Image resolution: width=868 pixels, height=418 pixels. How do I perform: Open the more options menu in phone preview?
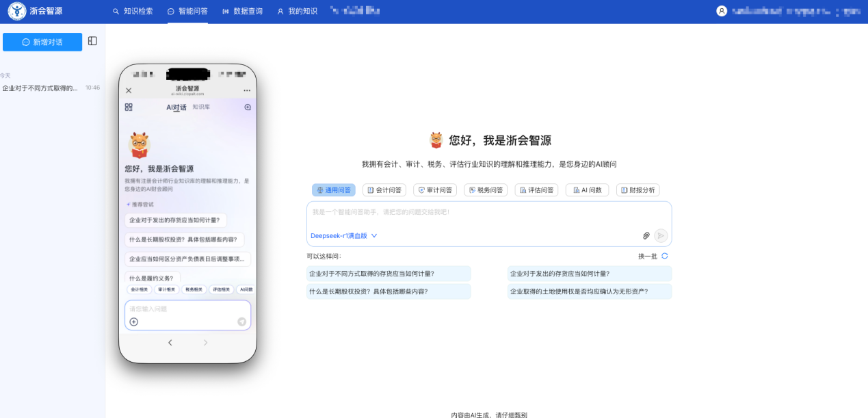(246, 90)
